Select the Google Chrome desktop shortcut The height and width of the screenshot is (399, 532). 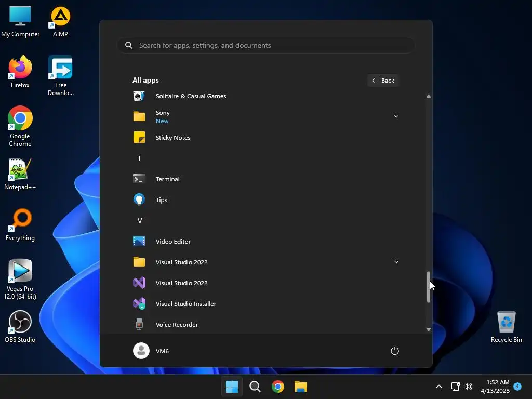click(x=20, y=126)
